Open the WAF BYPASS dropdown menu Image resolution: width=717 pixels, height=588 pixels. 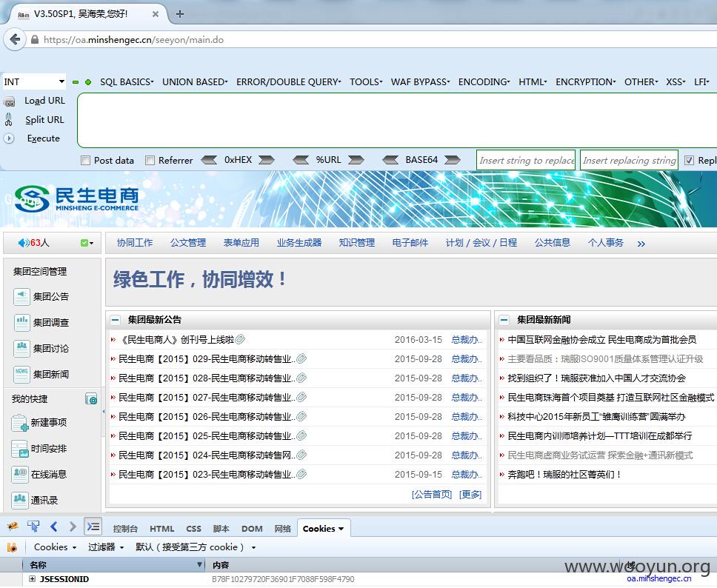tap(420, 82)
